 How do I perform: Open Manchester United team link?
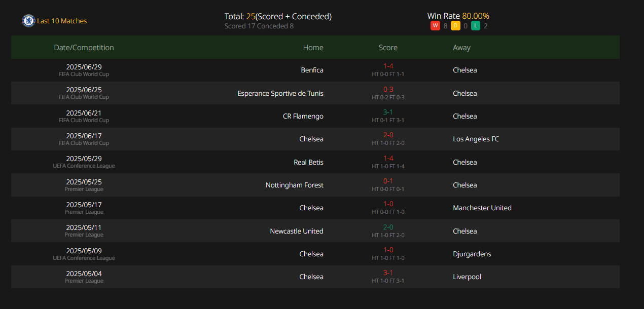pos(482,208)
